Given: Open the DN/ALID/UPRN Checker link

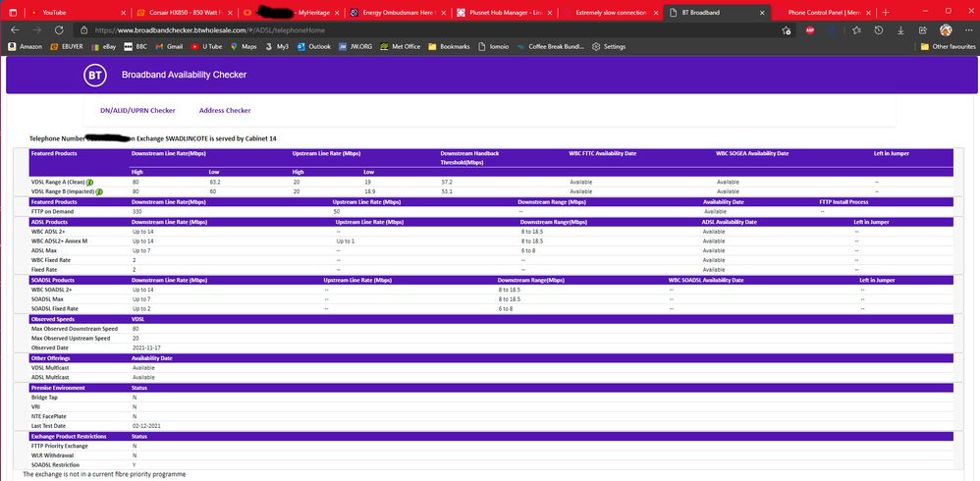Looking at the screenshot, I should pos(137,111).
